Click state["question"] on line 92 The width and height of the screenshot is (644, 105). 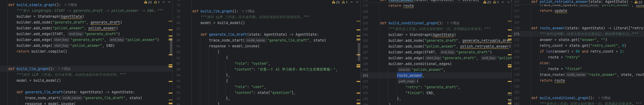(x=275, y=93)
